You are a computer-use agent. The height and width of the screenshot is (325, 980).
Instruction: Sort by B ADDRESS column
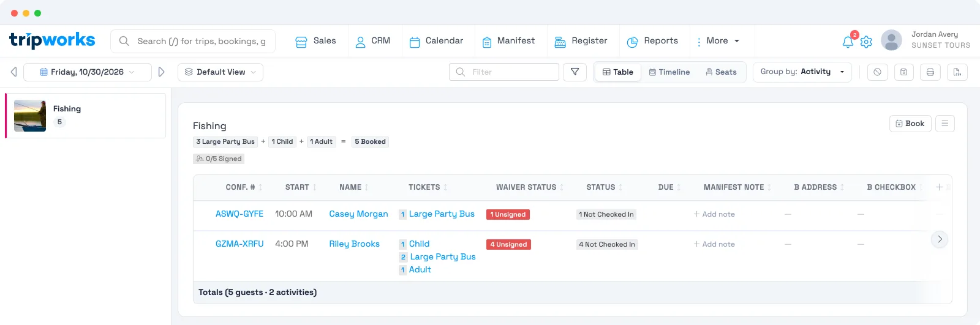coord(819,187)
